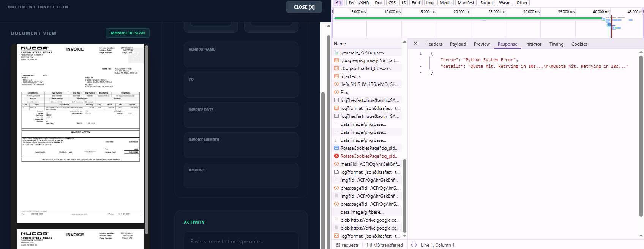
Task: Filter requests by Doc type
Action: 379,3
